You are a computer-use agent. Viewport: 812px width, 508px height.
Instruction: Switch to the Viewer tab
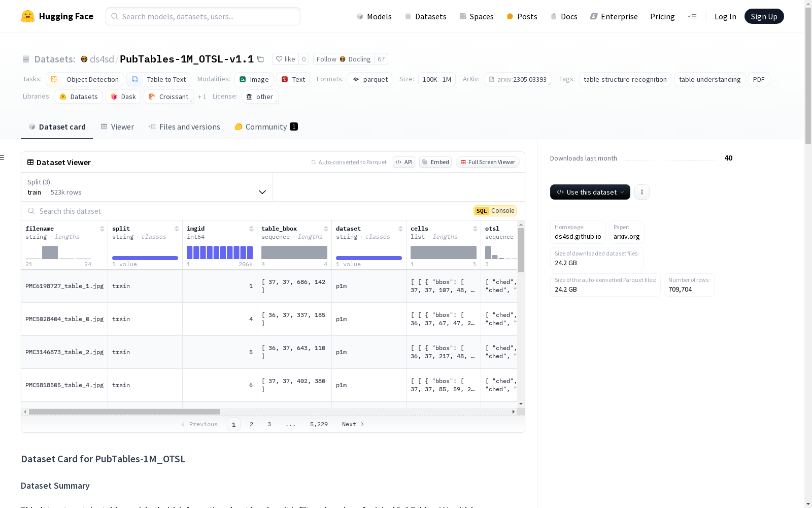pos(117,127)
